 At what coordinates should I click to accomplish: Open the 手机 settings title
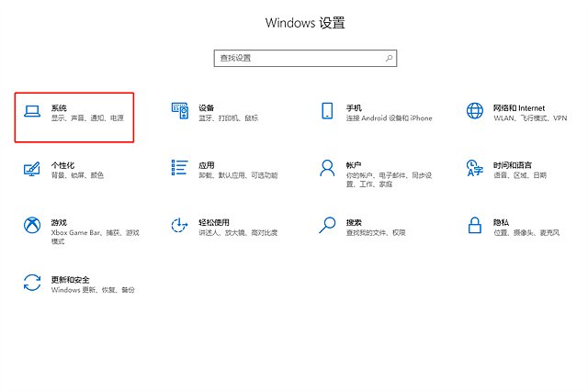pos(354,108)
